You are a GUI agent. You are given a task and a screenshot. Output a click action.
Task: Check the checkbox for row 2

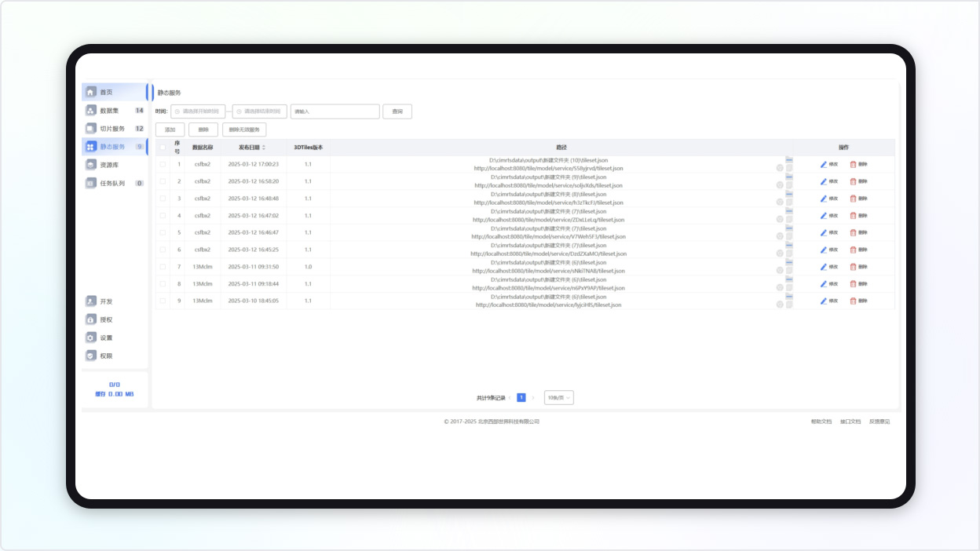(x=163, y=181)
